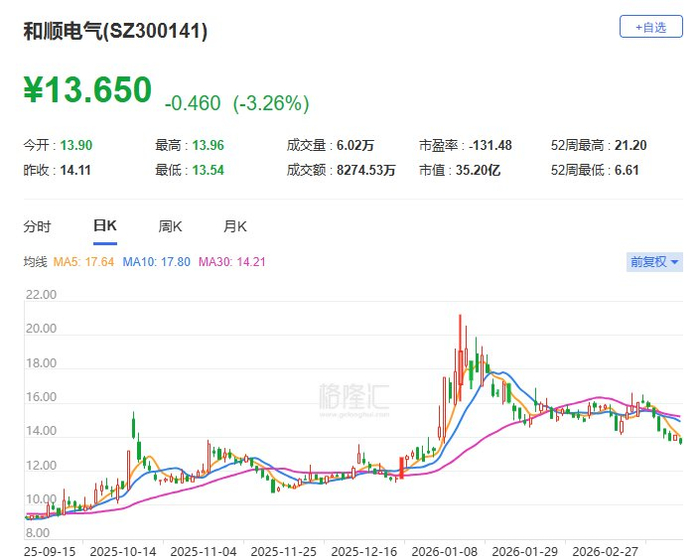Click the tallest red candlestick near 21.20 peak
This screenshot has width=700, height=560.
pyautogui.click(x=460, y=357)
